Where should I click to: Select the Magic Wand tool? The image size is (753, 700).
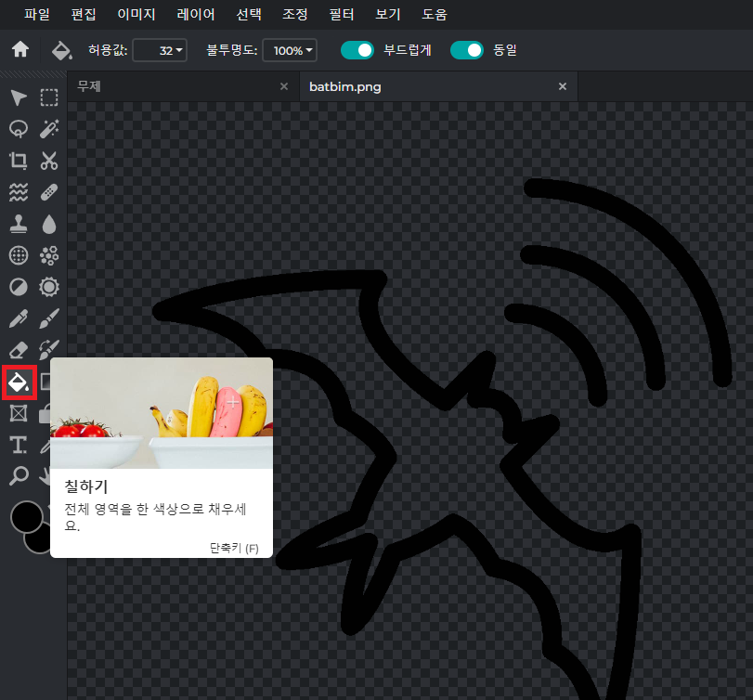coord(49,129)
